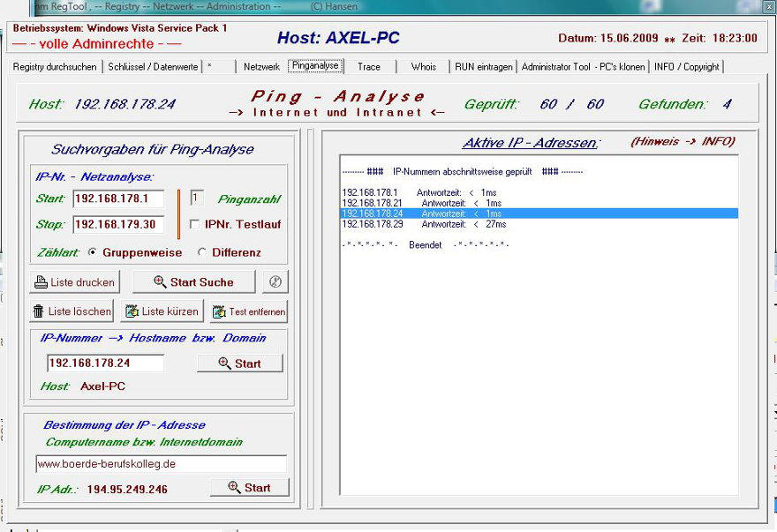
Task: Click the Liste kürzen button
Action: (162, 311)
